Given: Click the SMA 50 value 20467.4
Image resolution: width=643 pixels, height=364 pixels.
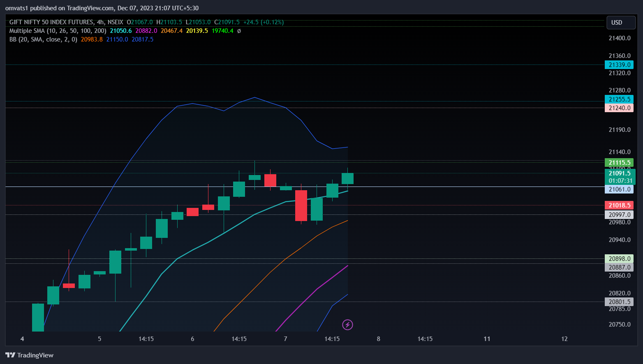Looking at the screenshot, I should click(171, 31).
